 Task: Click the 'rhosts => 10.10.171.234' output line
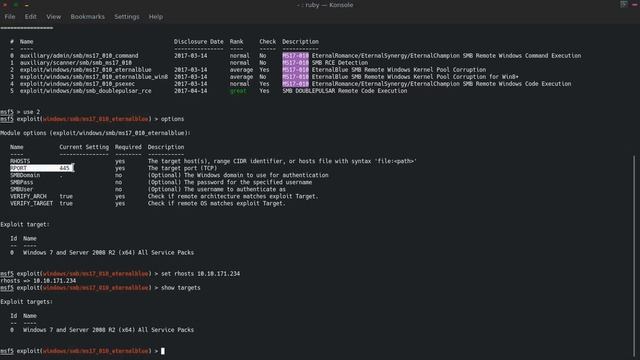38,281
